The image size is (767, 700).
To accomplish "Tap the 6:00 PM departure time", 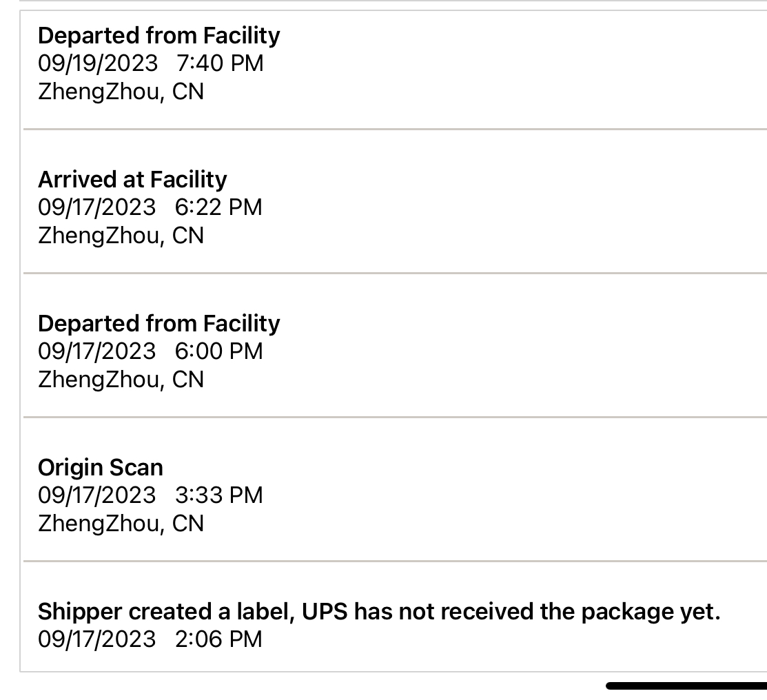I will click(x=218, y=351).
